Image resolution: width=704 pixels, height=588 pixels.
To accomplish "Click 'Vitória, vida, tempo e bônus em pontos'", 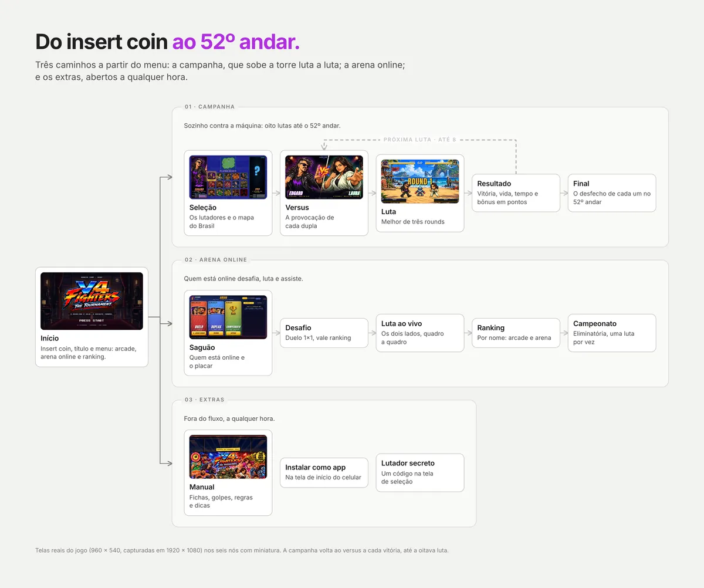I will pos(507,198).
